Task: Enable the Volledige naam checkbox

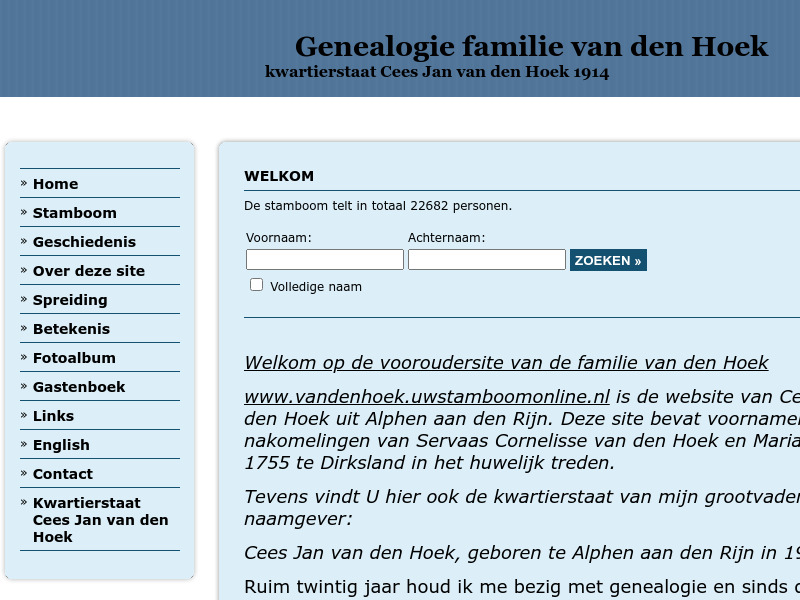Action: pos(256,284)
